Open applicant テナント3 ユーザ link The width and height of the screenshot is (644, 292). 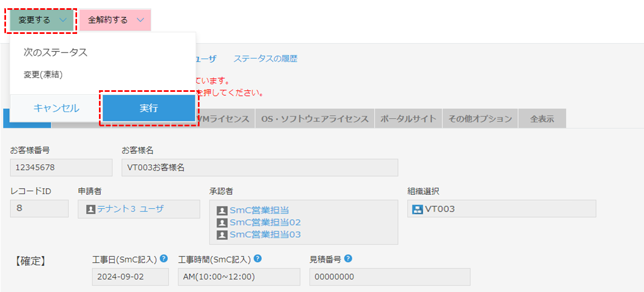click(x=130, y=209)
